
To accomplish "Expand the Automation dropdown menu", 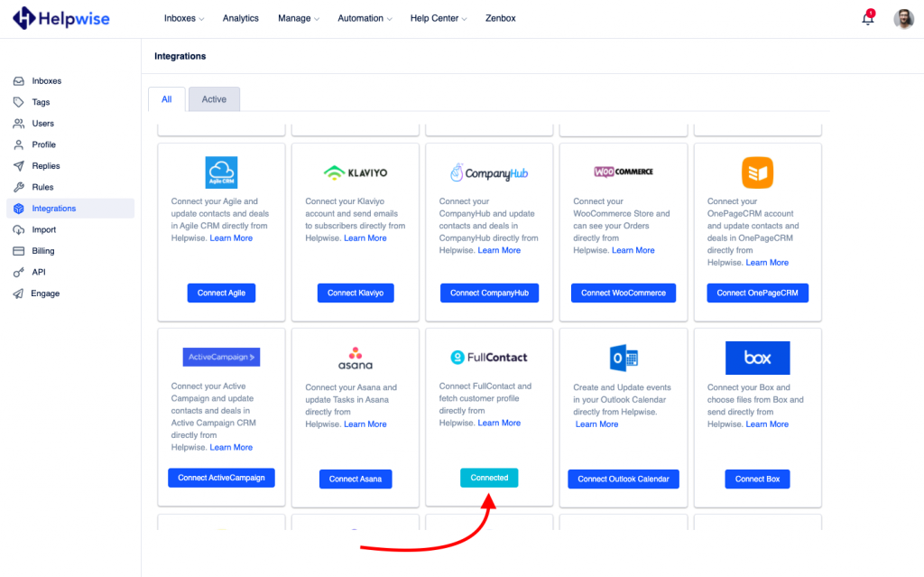I will tap(365, 18).
